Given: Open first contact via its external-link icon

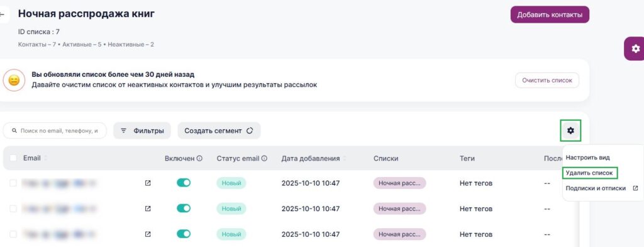Looking at the screenshot, I should click(148, 183).
